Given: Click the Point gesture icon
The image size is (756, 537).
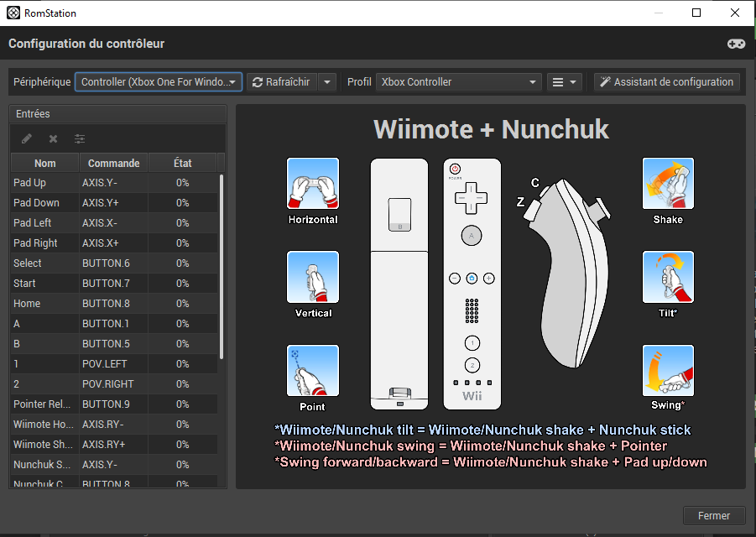Looking at the screenshot, I should click(x=313, y=372).
